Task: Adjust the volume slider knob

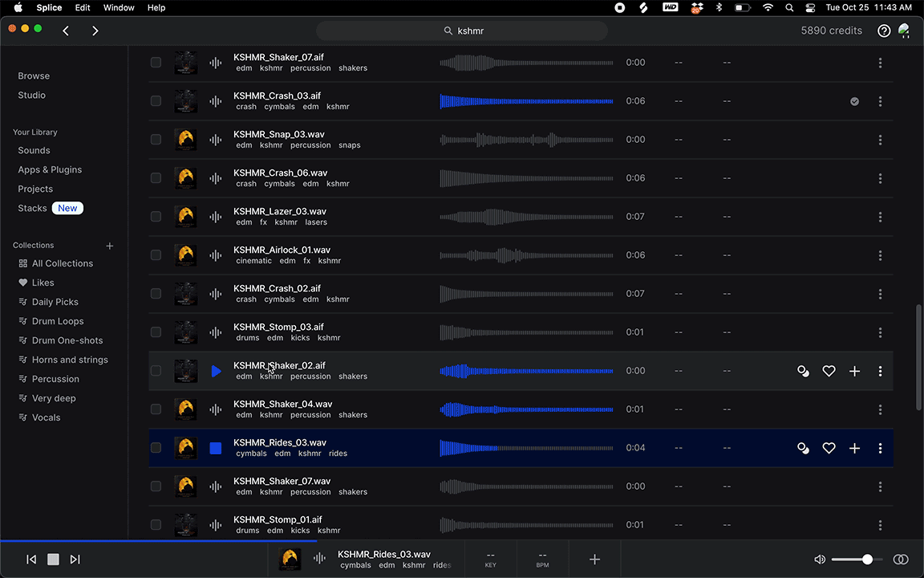Action: pyautogui.click(x=867, y=559)
